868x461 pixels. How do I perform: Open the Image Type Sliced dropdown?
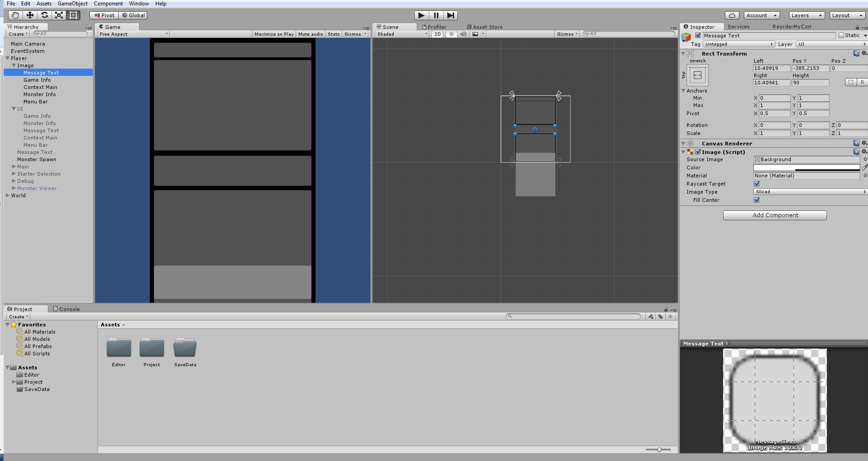[810, 192]
